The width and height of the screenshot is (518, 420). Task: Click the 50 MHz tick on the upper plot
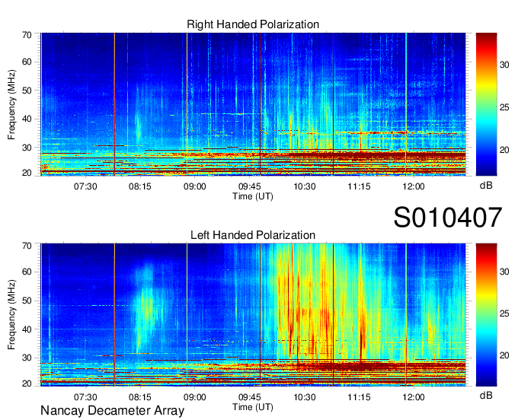click(x=27, y=91)
